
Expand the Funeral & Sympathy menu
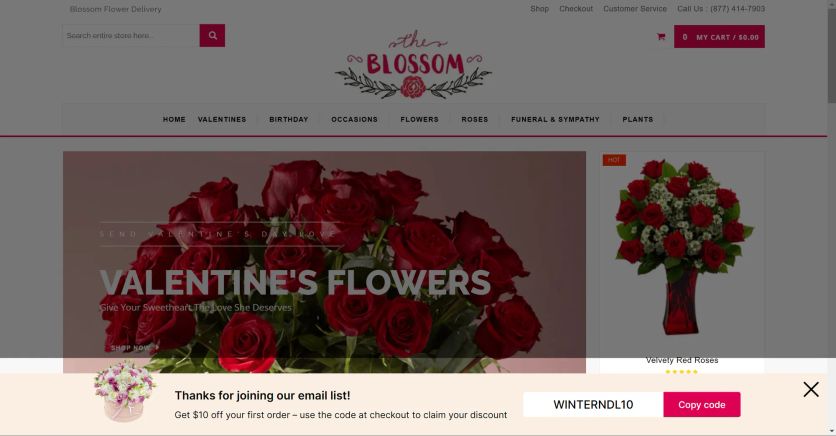555,119
